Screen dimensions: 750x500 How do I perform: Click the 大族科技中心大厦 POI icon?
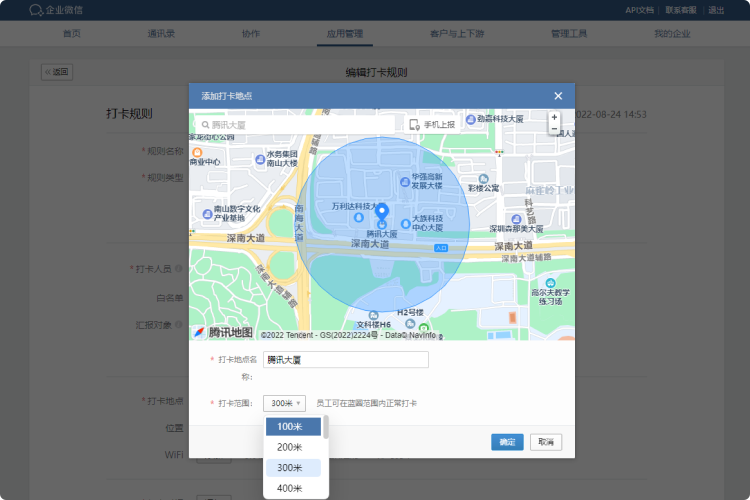(x=406, y=223)
